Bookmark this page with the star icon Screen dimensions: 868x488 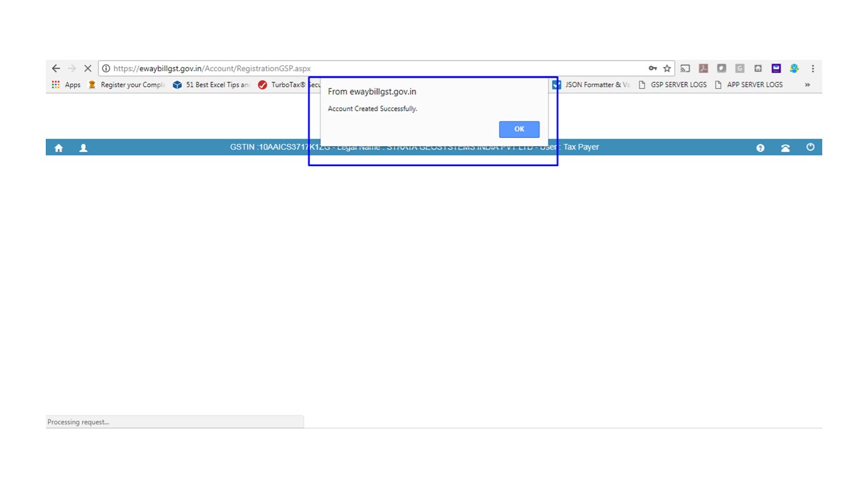coord(667,68)
